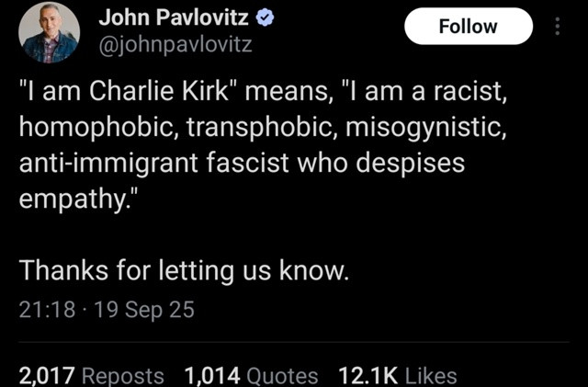This screenshot has height=387, width=588.
Task: Click the horizontal divider above the stats
Action: click(x=294, y=342)
